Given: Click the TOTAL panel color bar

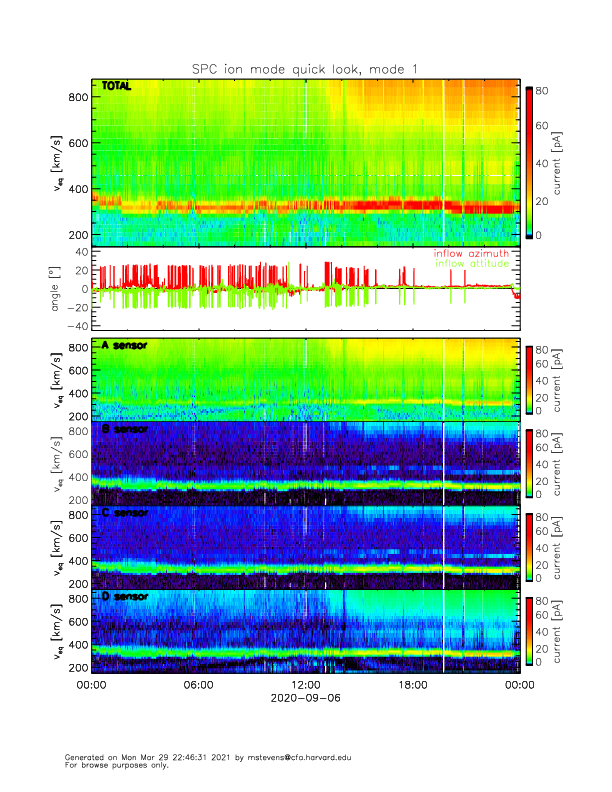Looking at the screenshot, I should [530, 163].
